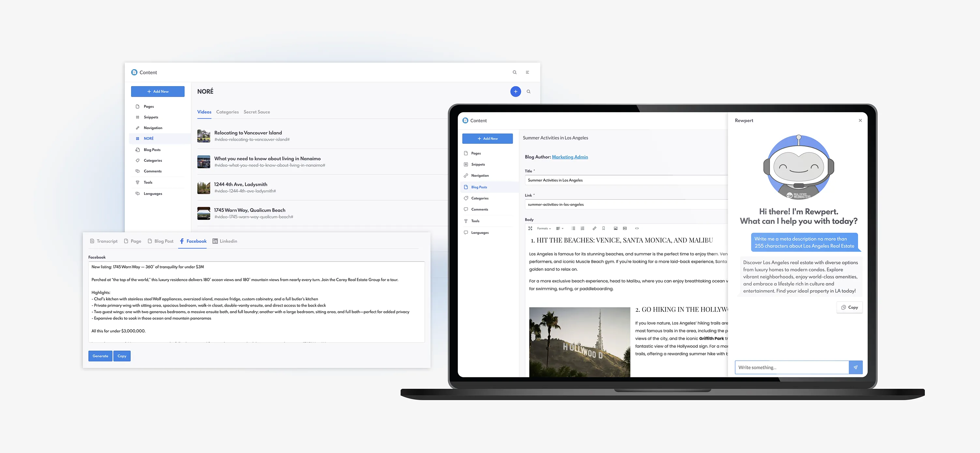The image size is (980, 453).
Task: Click the insert video icon in the editor toolbar
Action: [x=625, y=228]
